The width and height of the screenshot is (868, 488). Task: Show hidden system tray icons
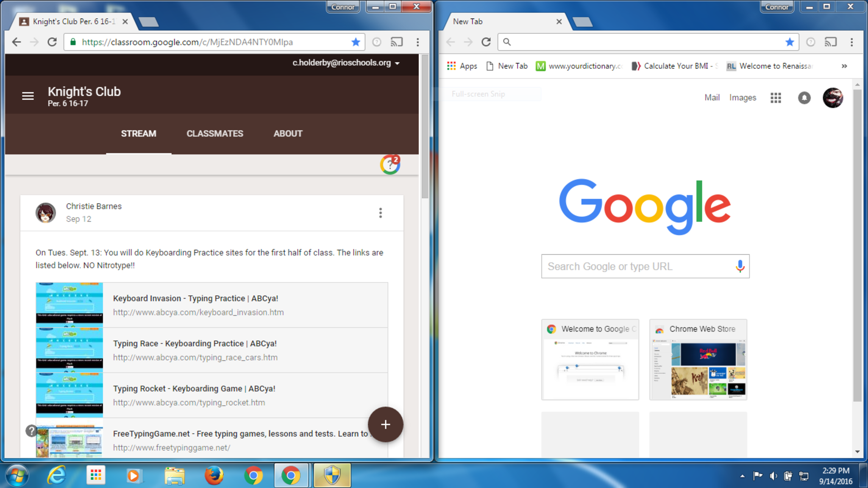click(742, 476)
